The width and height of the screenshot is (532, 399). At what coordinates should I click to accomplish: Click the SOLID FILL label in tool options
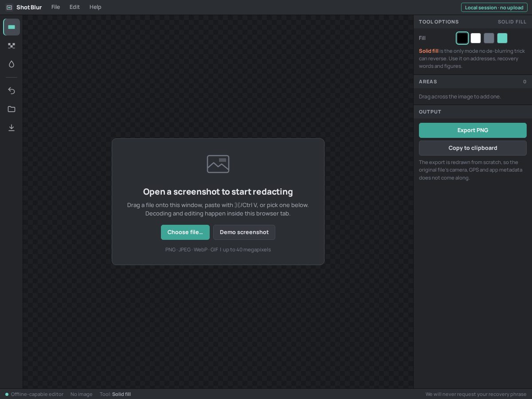[x=512, y=22]
